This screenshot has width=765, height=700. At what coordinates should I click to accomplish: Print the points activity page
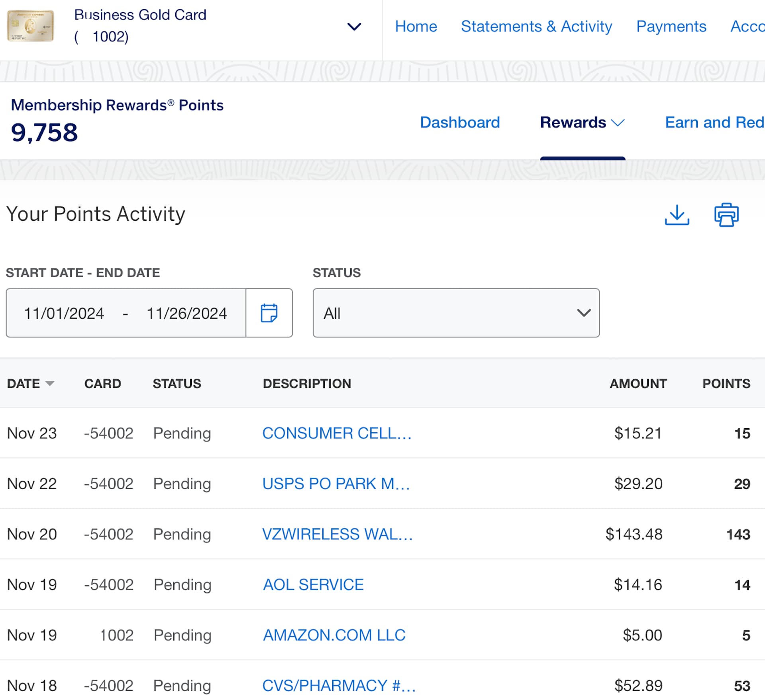pyautogui.click(x=726, y=215)
